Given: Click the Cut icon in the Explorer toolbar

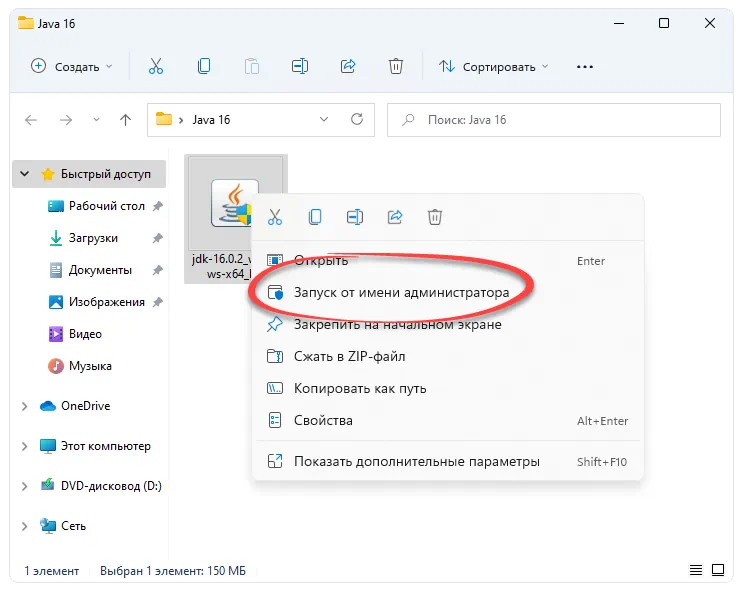Looking at the screenshot, I should click(156, 66).
